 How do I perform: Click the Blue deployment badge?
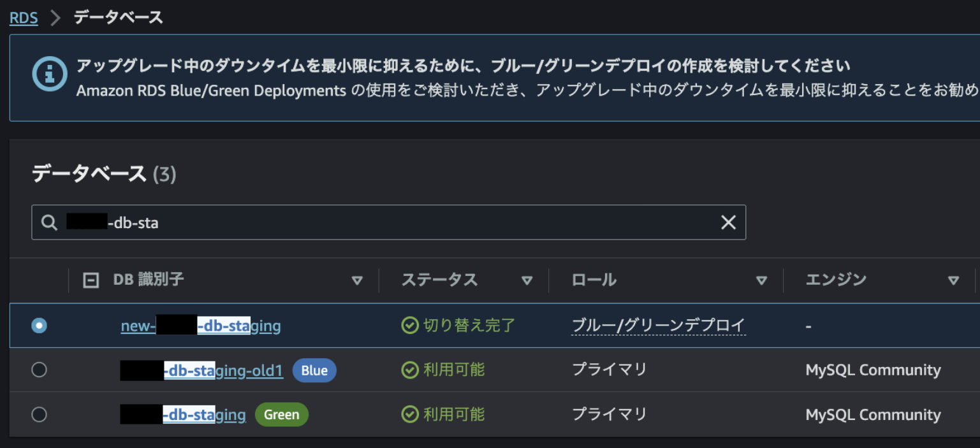(x=314, y=370)
